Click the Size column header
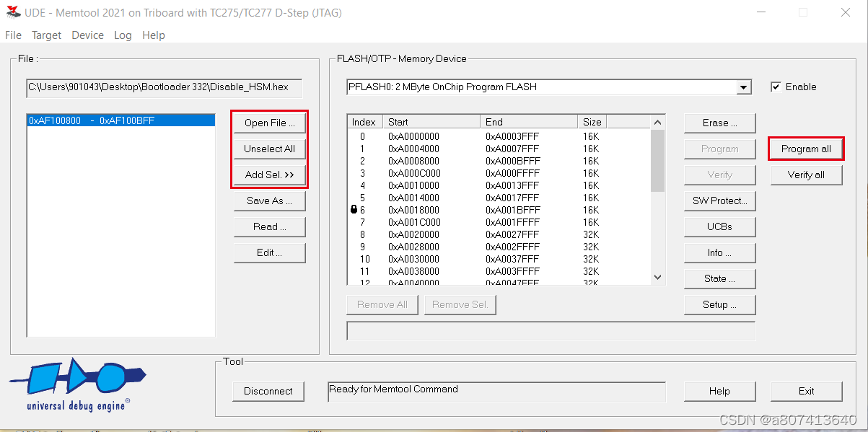The width and height of the screenshot is (868, 432). pos(592,122)
